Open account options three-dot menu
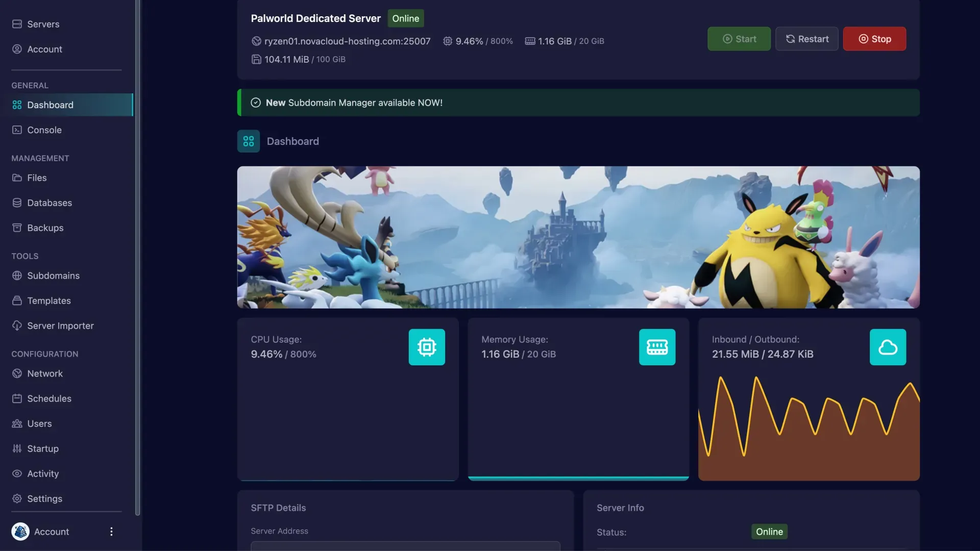The width and height of the screenshot is (980, 551). coord(111,532)
